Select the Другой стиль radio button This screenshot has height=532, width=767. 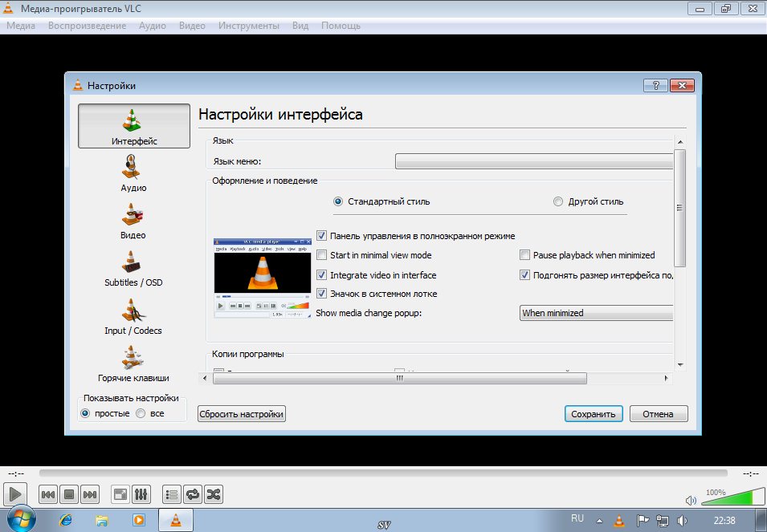pyautogui.click(x=558, y=201)
